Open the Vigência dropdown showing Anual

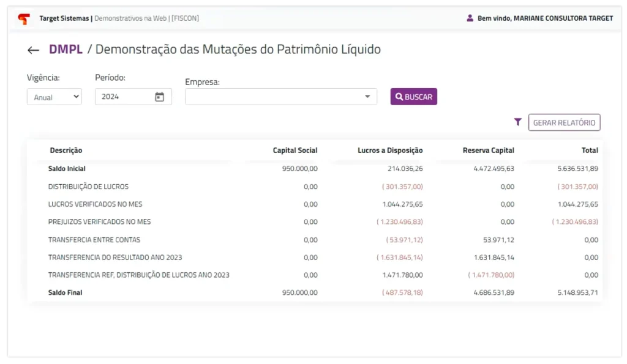[x=54, y=96]
